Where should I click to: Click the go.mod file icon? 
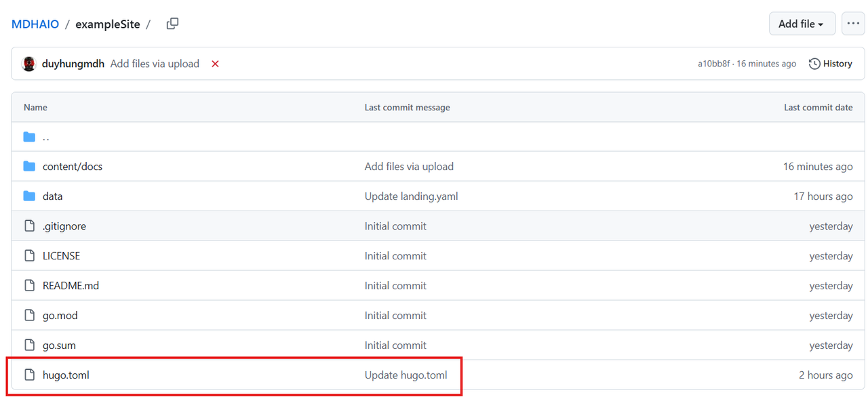[x=29, y=316]
